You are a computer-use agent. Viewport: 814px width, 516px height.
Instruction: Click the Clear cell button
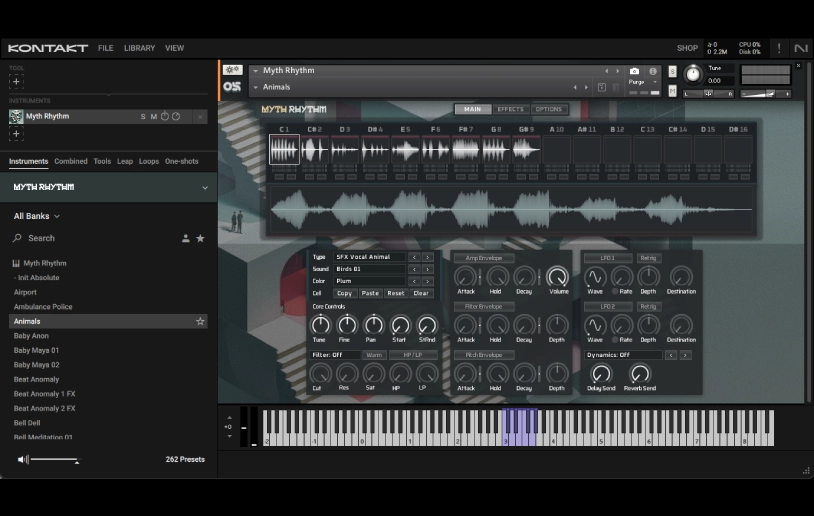pos(421,293)
